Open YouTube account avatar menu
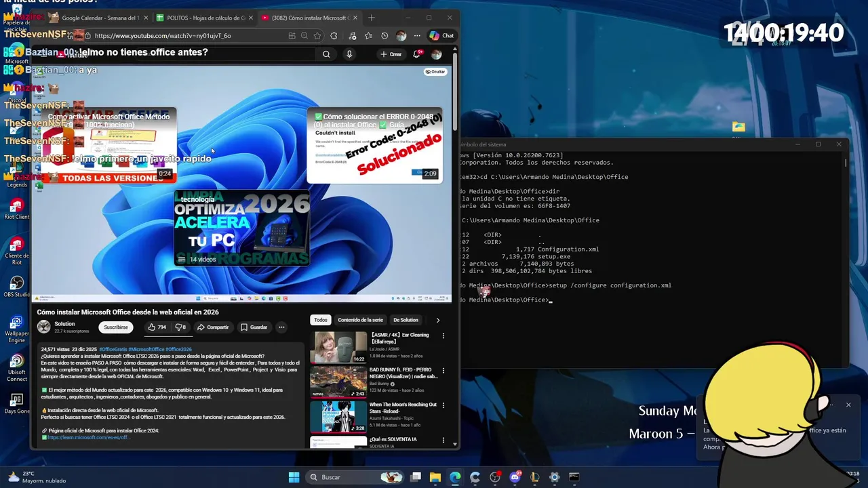 [437, 54]
